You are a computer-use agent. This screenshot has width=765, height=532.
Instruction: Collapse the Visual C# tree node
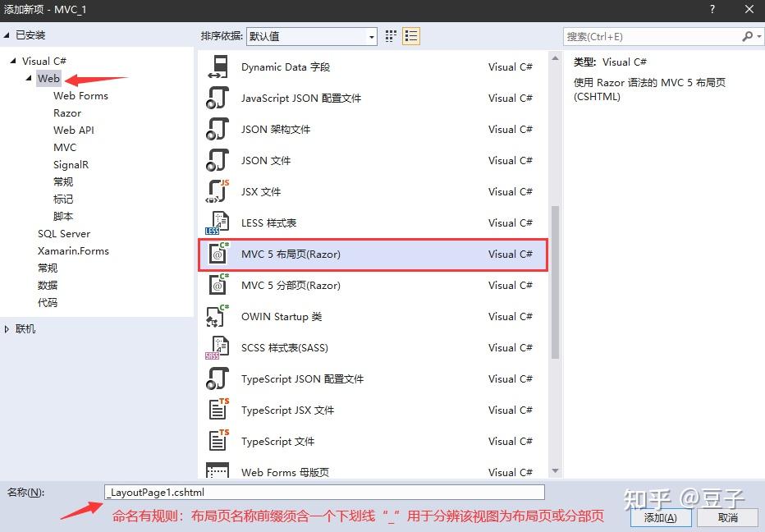click(11, 61)
